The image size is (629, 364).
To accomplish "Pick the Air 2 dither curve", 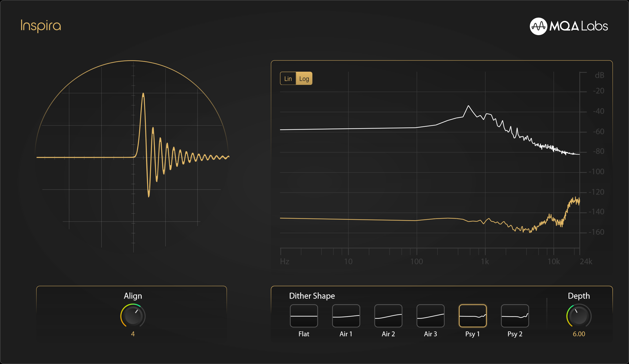I will click(388, 316).
